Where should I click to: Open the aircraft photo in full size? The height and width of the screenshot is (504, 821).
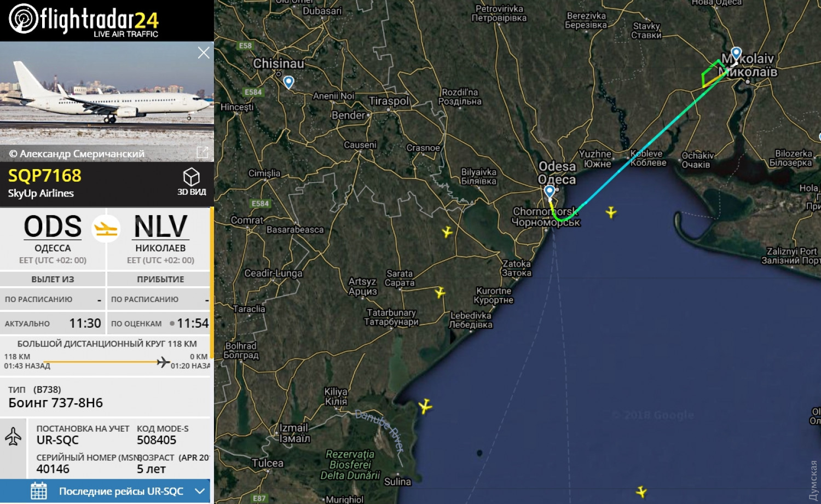(x=203, y=153)
